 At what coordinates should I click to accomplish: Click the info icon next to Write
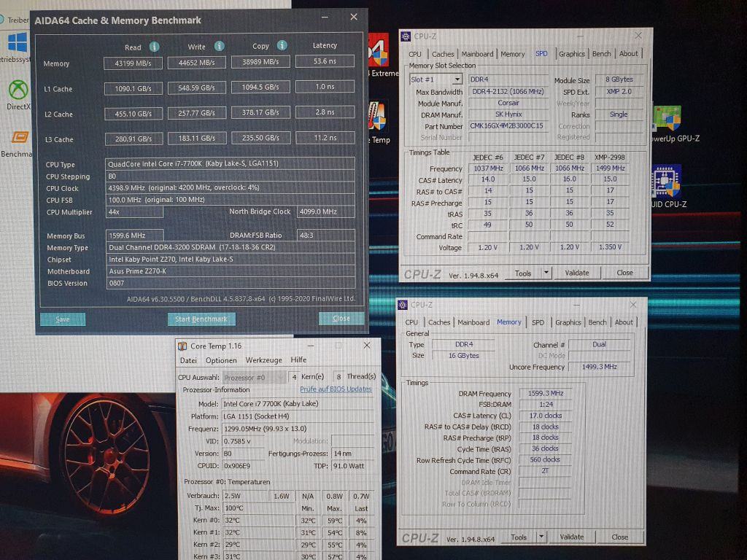(x=219, y=46)
